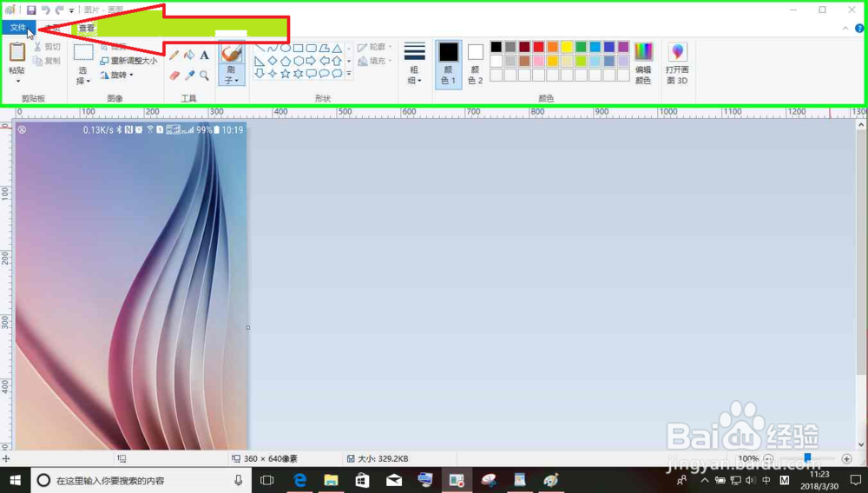Collapse the ribbon with the caret icon
This screenshot has height=493, width=868.
pyautogui.click(x=845, y=29)
